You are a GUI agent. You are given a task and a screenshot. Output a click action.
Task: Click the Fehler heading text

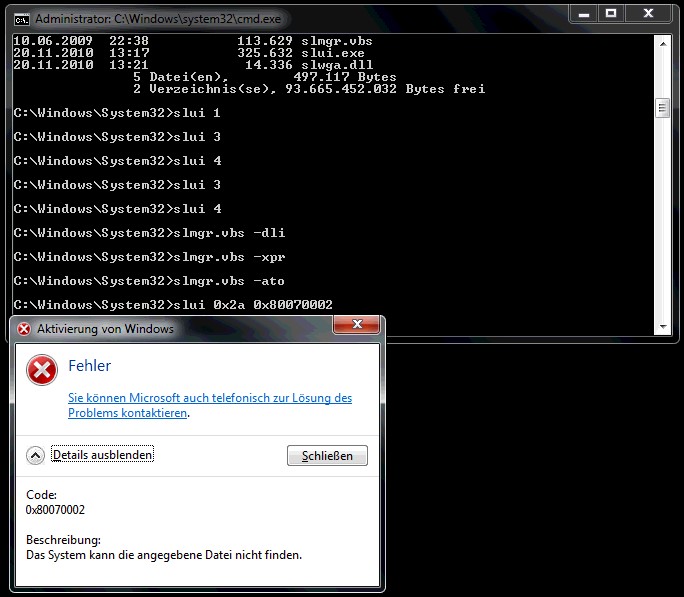tap(90, 365)
